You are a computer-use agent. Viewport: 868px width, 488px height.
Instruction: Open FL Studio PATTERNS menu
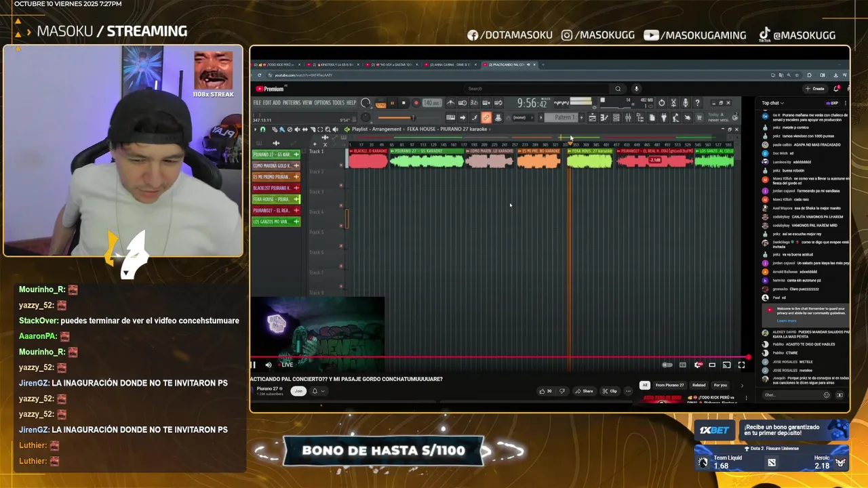click(x=292, y=102)
